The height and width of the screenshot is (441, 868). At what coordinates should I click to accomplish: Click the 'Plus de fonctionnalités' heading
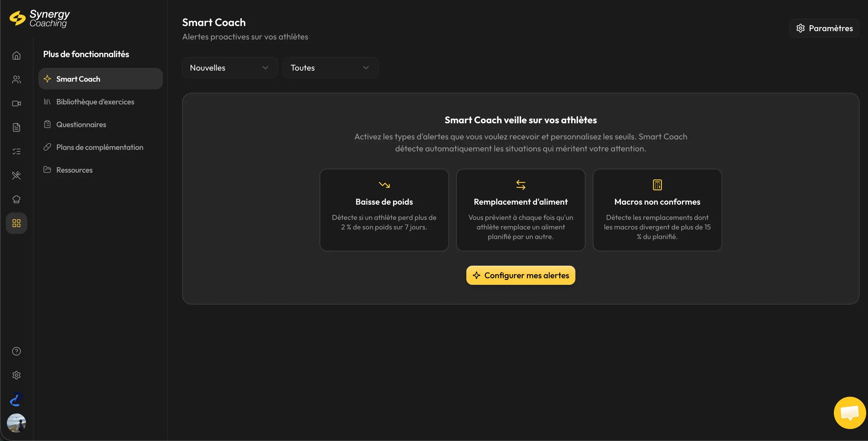coord(86,54)
